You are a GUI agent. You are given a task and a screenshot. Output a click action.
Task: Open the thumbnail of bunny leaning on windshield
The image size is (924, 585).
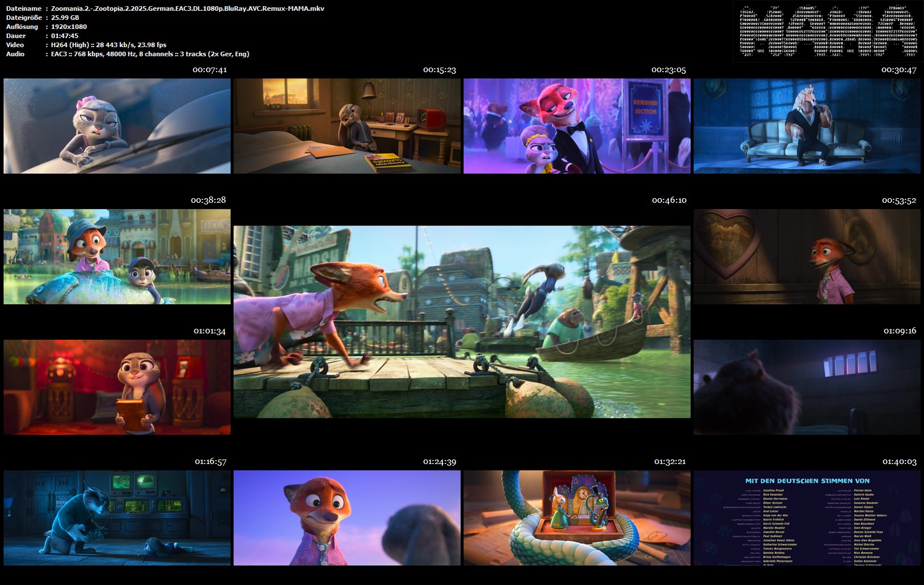[117, 126]
